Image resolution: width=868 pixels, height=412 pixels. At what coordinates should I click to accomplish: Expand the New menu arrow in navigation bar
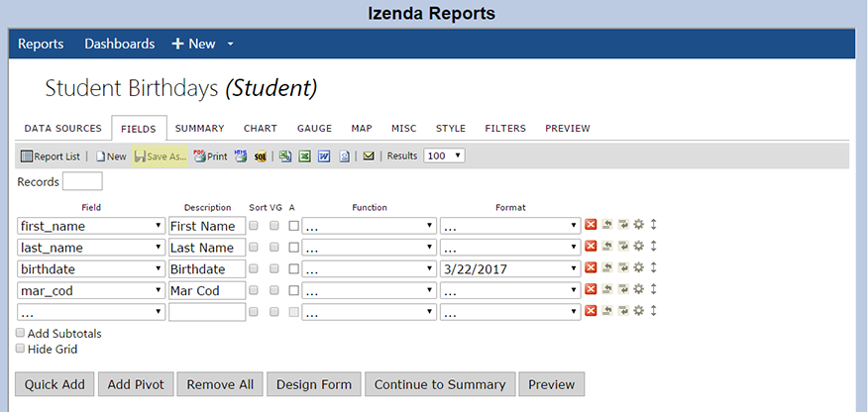click(231, 45)
